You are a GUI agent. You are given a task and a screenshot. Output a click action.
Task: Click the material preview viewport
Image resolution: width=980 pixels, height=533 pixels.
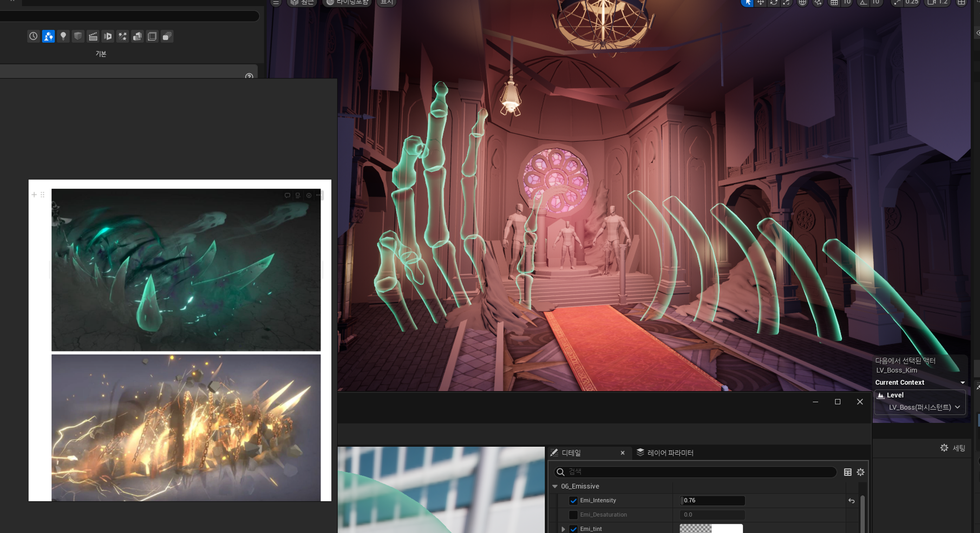pyautogui.click(x=441, y=489)
